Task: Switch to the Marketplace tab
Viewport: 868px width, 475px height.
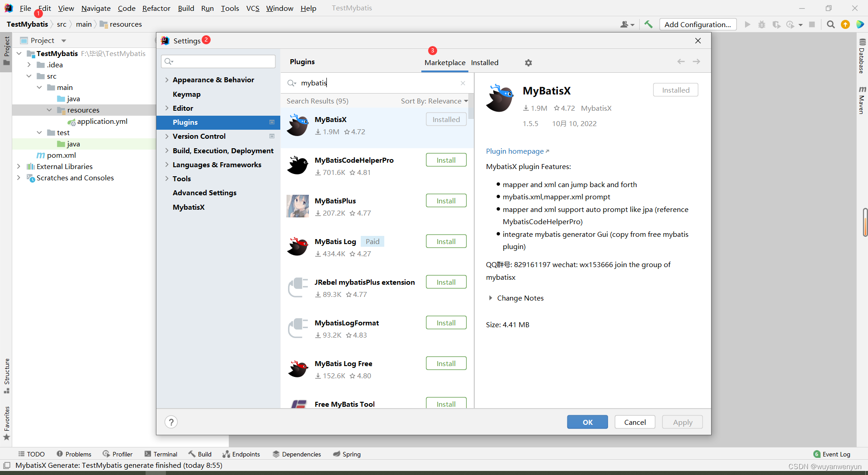Action: [x=445, y=63]
